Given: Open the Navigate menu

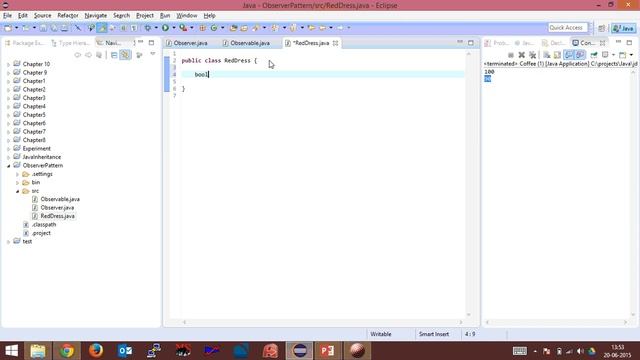Looking at the screenshot, I should [96, 16].
